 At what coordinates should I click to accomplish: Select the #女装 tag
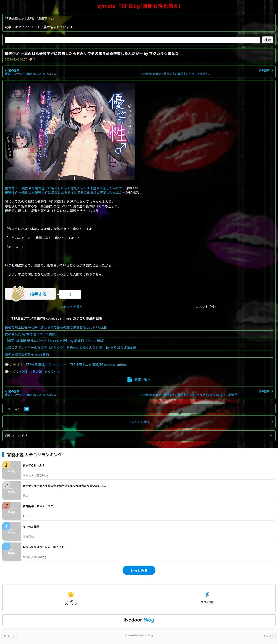[x=23, y=371]
